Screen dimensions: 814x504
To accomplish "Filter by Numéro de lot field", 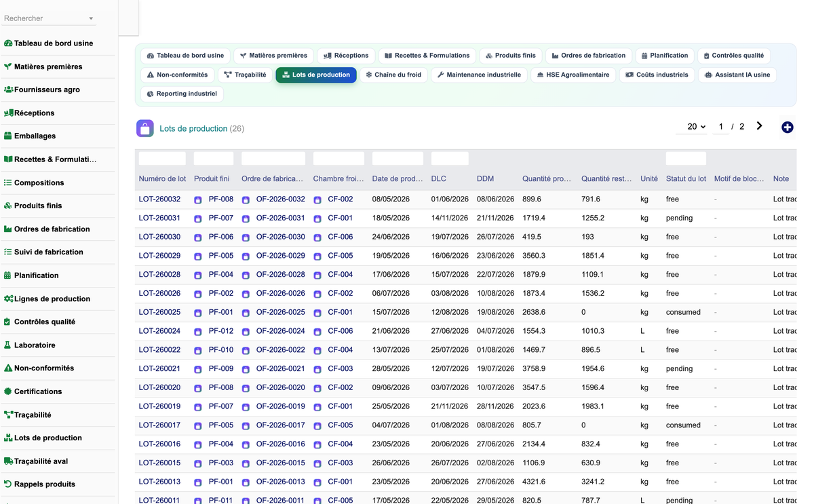I will 162,159.
